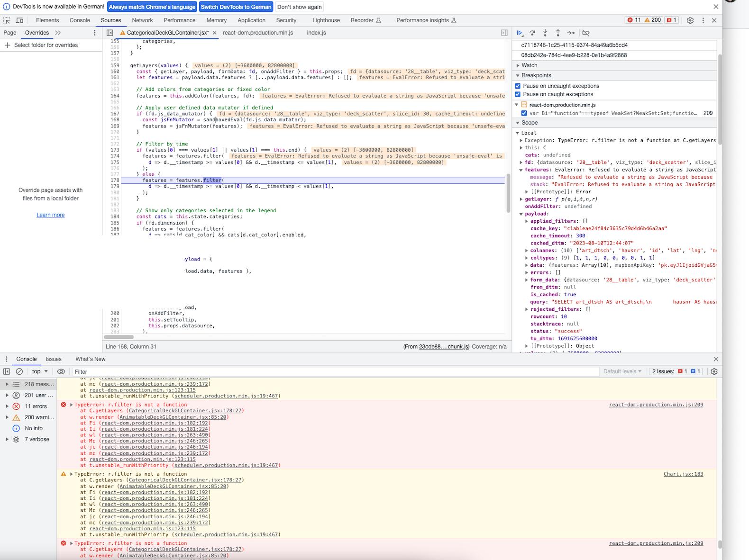749x560 pixels.
Task: Step into next function call
Action: (545, 33)
